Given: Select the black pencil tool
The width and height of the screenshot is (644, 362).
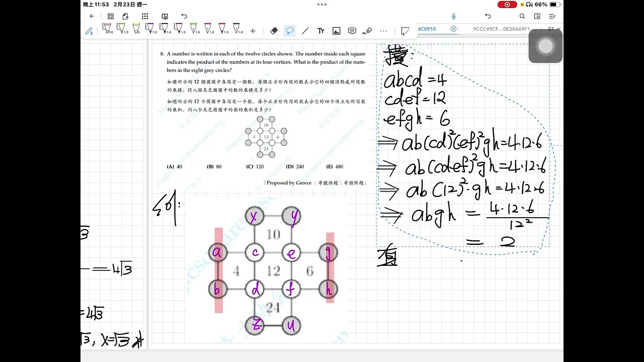Looking at the screenshot, I should coord(237,29).
